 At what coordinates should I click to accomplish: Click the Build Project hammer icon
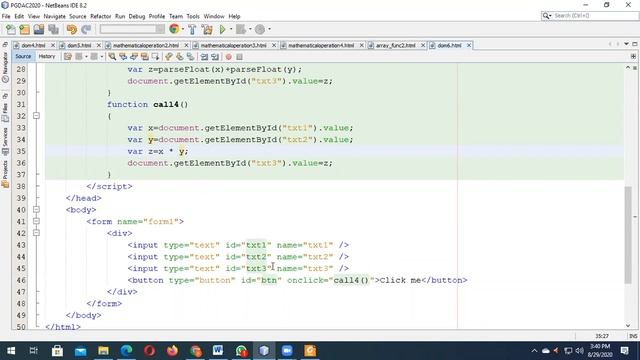click(192, 29)
